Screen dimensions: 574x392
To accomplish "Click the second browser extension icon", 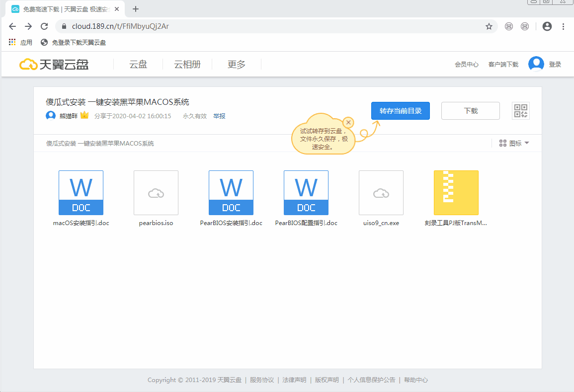I will pyautogui.click(x=525, y=26).
